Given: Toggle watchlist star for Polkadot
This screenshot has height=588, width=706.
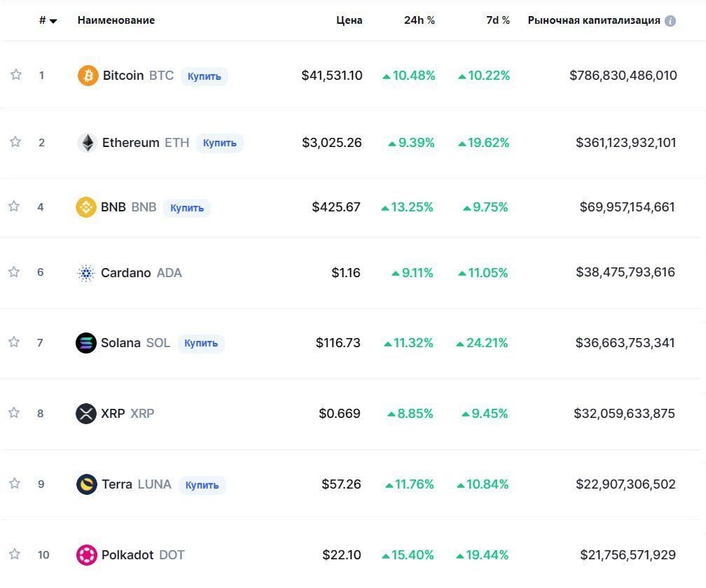Looking at the screenshot, I should (x=15, y=554).
